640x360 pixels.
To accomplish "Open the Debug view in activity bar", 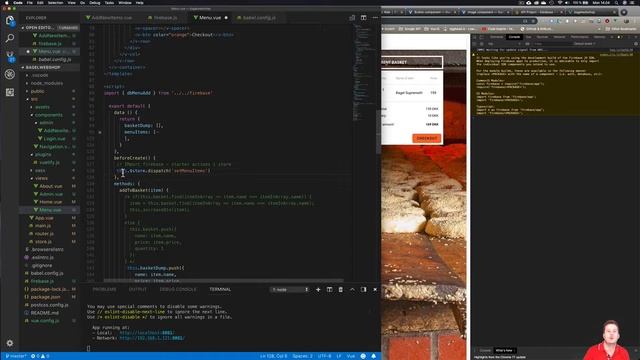I will (x=10, y=74).
